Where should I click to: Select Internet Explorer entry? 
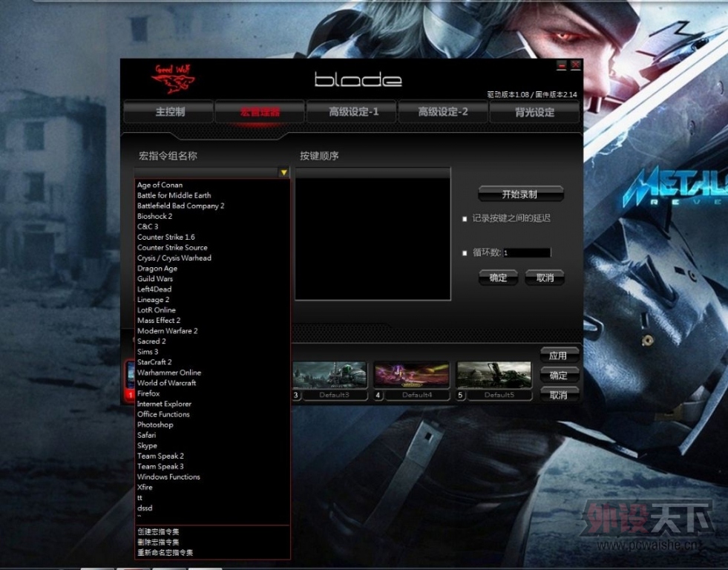164,404
